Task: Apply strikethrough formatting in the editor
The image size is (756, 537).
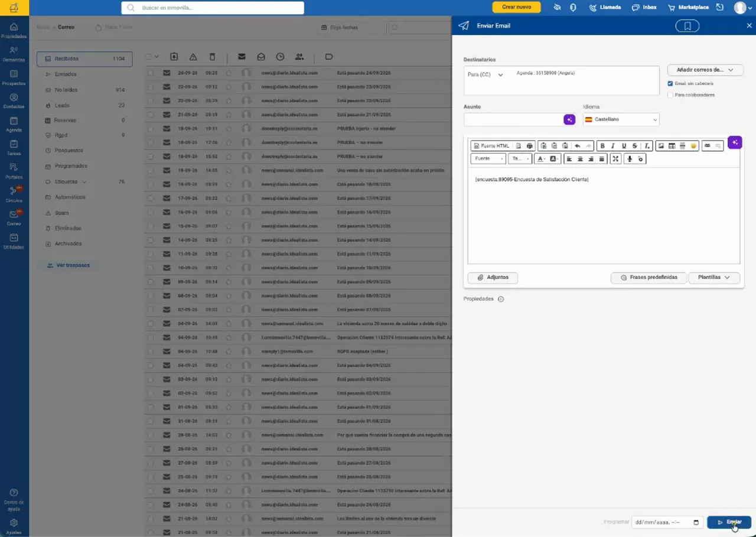Action: click(x=635, y=146)
